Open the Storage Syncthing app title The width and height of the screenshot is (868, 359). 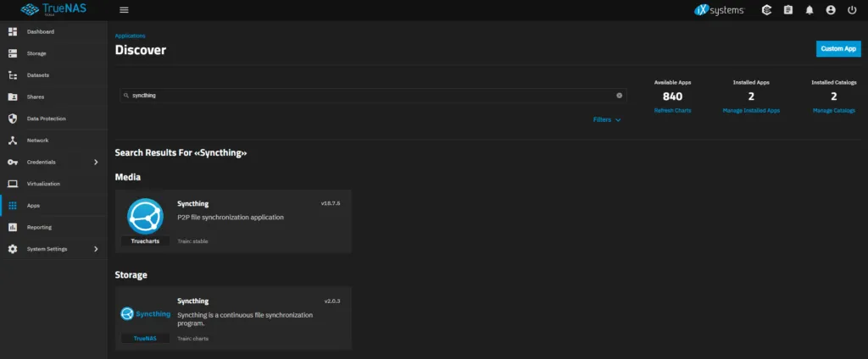pos(192,301)
